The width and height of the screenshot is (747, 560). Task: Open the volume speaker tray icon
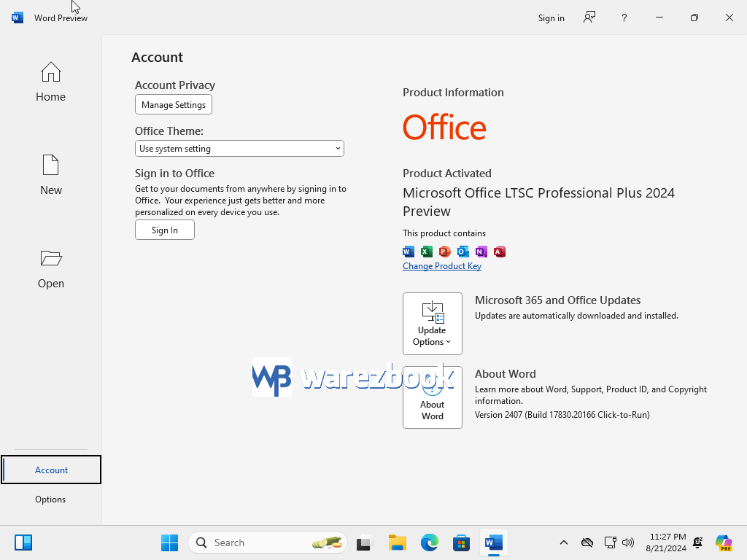628,542
